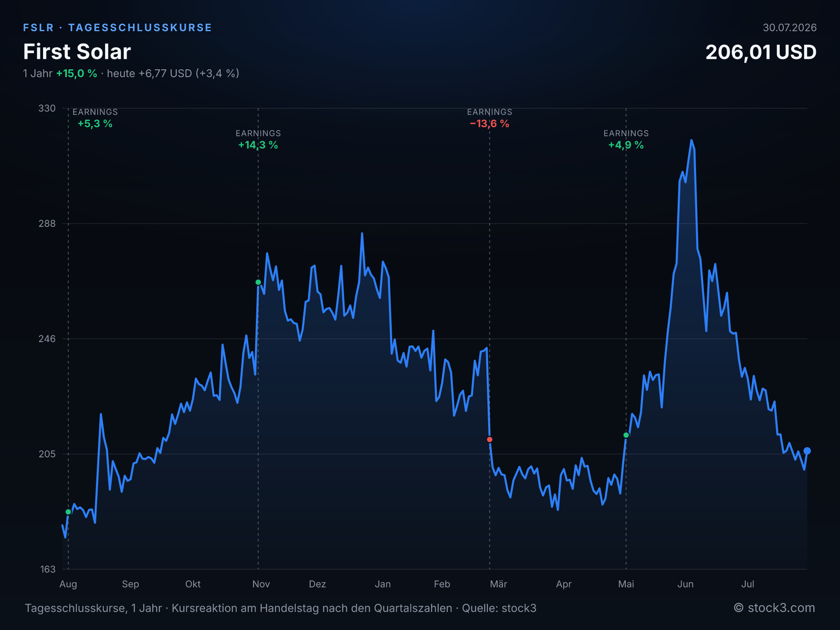This screenshot has height=630, width=840.
Task: Select the "Jul" month label on the x-axis
Action: point(748,584)
